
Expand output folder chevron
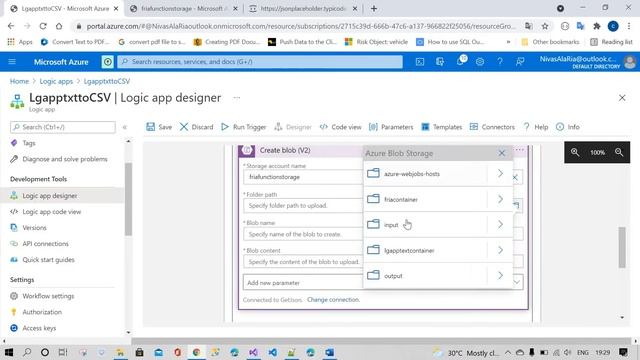pyautogui.click(x=500, y=276)
